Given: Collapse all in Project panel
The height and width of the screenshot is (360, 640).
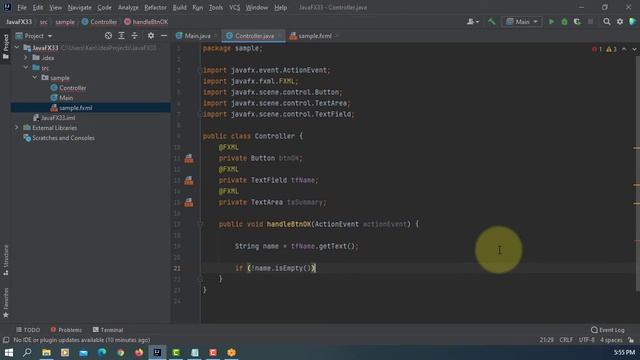Looking at the screenshot, I should 134,36.
